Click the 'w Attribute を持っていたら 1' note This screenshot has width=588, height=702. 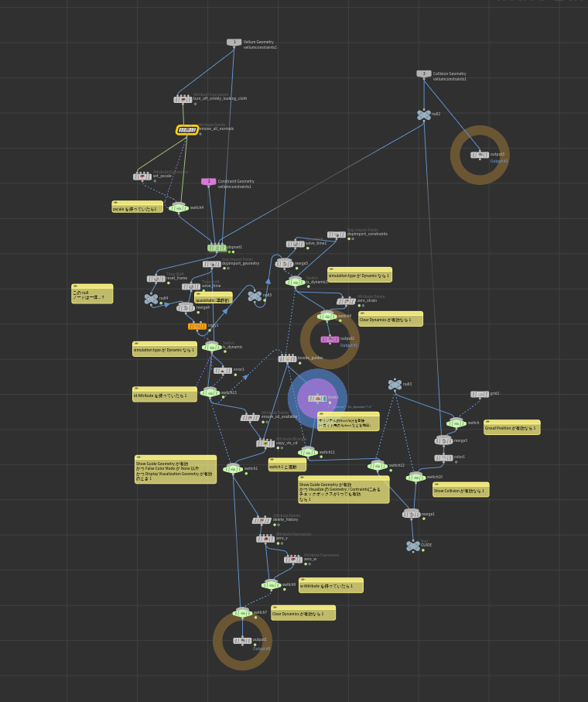pos(330,586)
